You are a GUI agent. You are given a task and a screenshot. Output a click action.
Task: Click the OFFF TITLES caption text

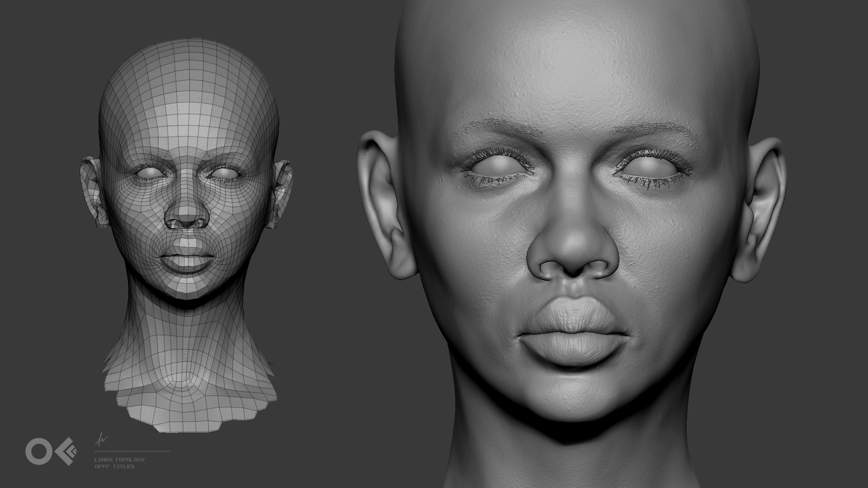(x=114, y=466)
